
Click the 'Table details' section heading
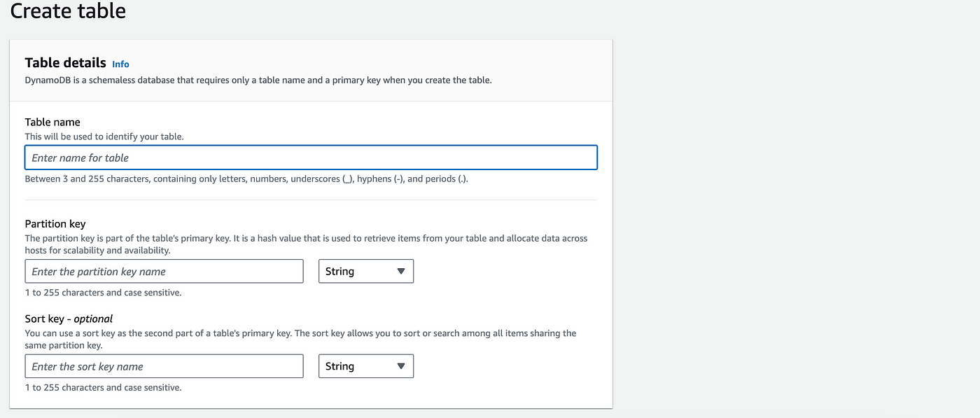coord(65,62)
